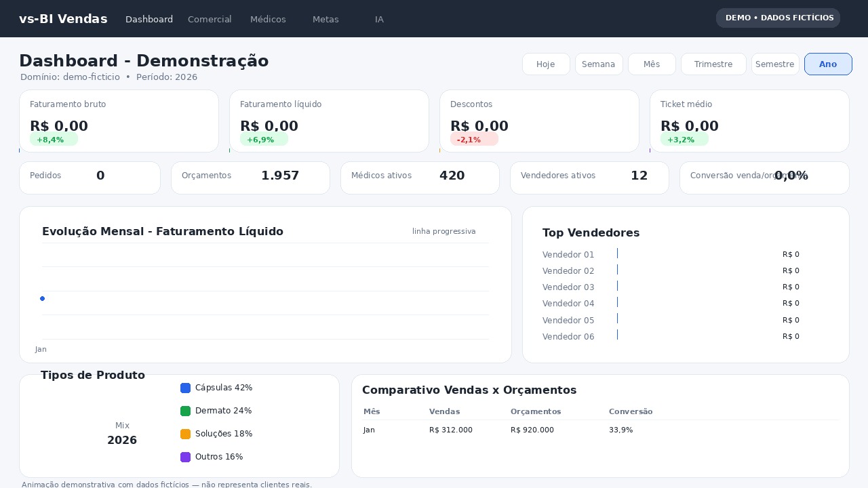
Task: Click the green Dermato legend swatch
Action: tap(185, 411)
